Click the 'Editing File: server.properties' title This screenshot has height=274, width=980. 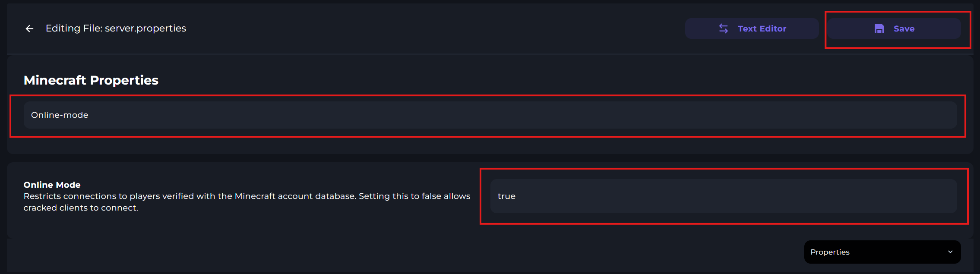pos(116,28)
